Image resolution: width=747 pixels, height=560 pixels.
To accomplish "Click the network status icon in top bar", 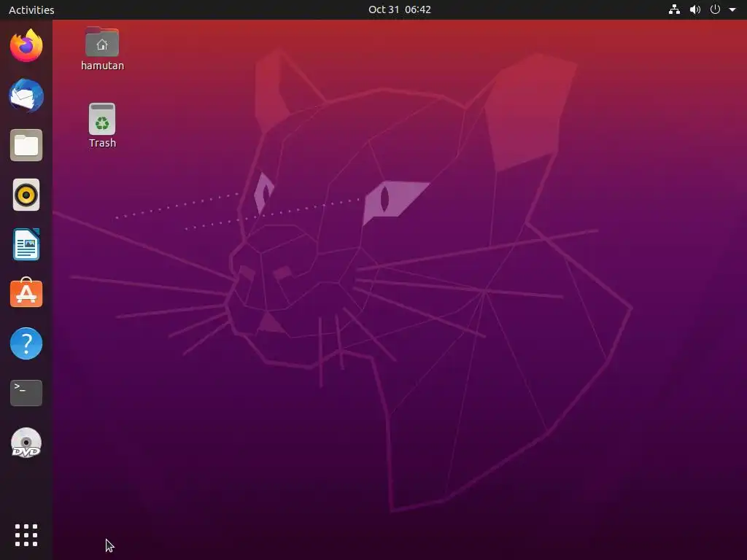I will [x=674, y=9].
